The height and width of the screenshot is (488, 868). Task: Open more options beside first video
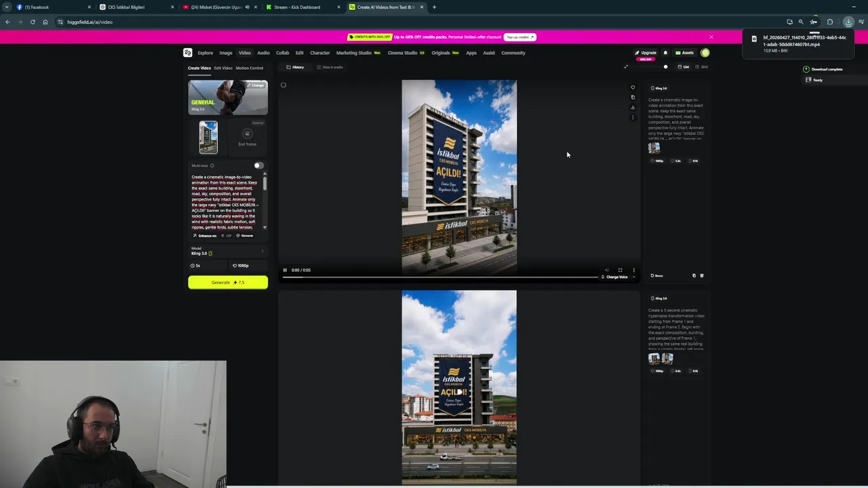[x=633, y=117]
